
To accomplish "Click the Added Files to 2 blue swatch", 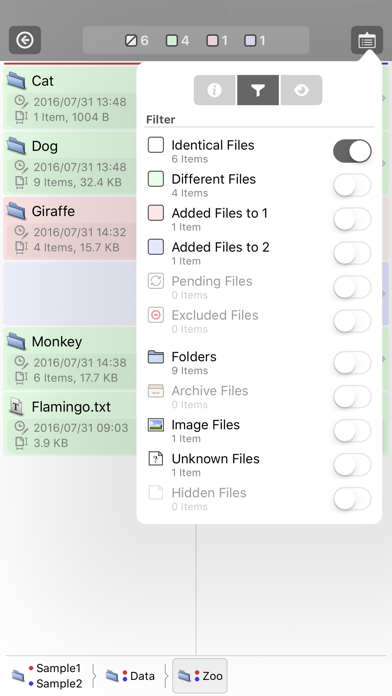I will (x=156, y=247).
